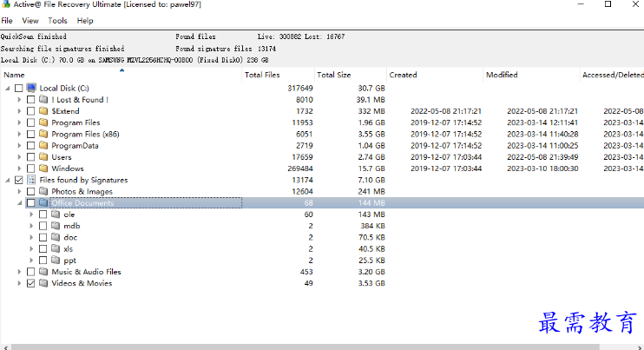This screenshot has width=644, height=350.
Task: Check the Local Disk (C:) checkbox
Action: pyautogui.click(x=18, y=88)
